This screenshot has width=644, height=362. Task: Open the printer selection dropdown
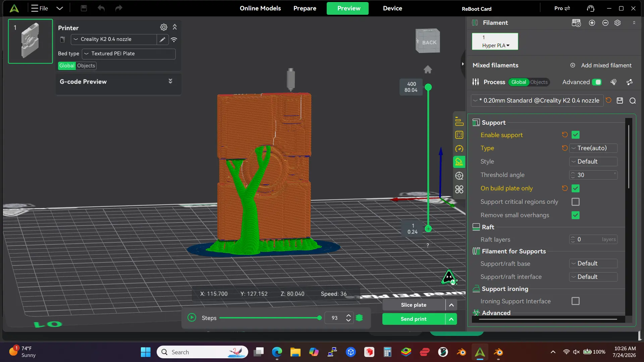114,39
